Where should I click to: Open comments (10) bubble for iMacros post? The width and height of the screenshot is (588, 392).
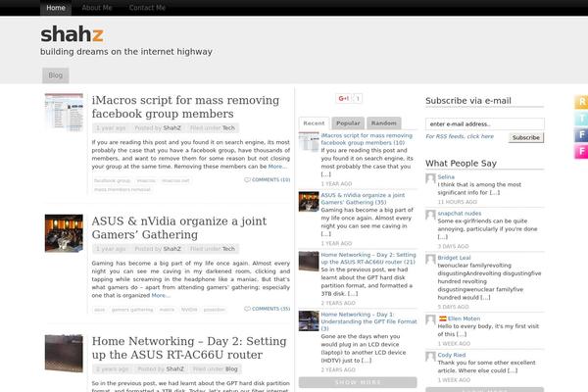[x=267, y=179]
